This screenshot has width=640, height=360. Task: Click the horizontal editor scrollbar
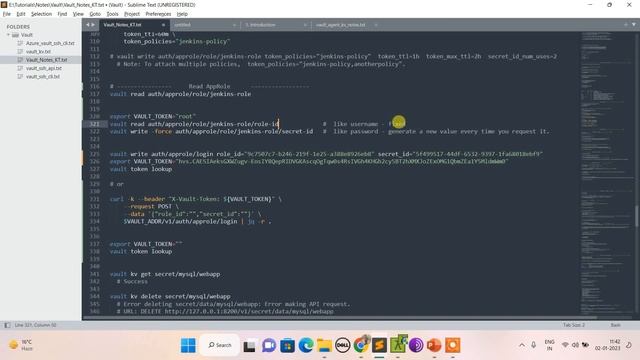[x=340, y=318]
